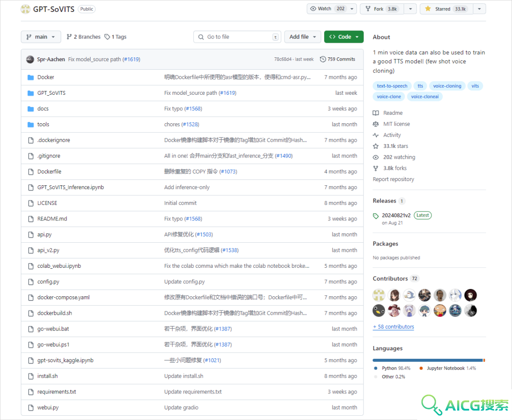The height and width of the screenshot is (420, 512).
Task: Click the GPT-SoVITS repository avatar at top
Action: click(x=26, y=9)
